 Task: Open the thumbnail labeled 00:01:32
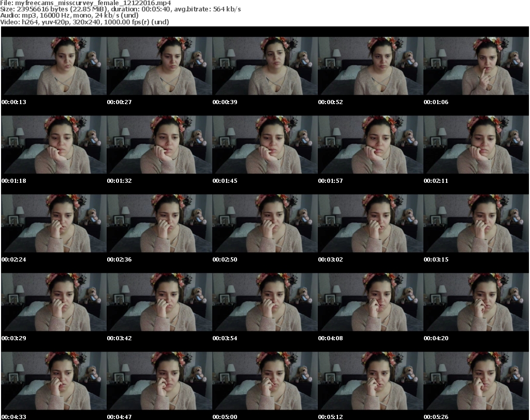click(159, 144)
